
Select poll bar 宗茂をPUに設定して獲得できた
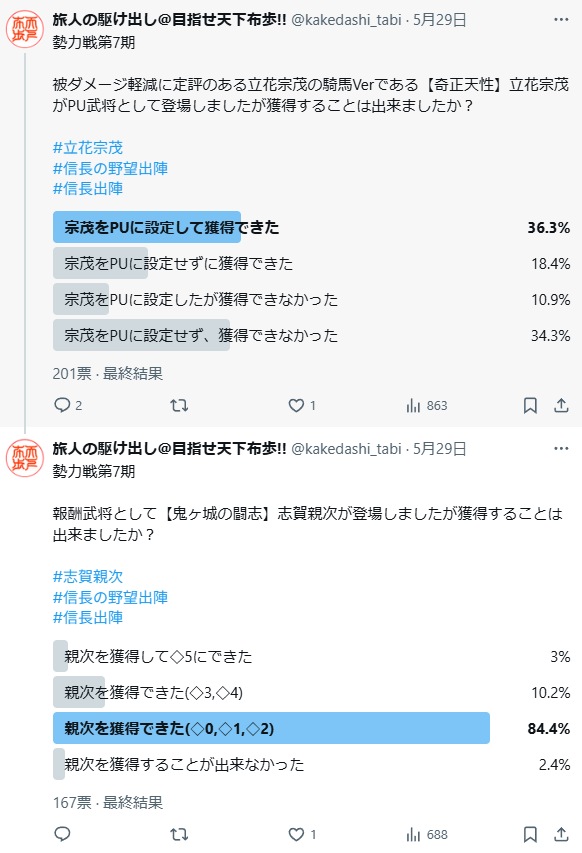tap(311, 227)
